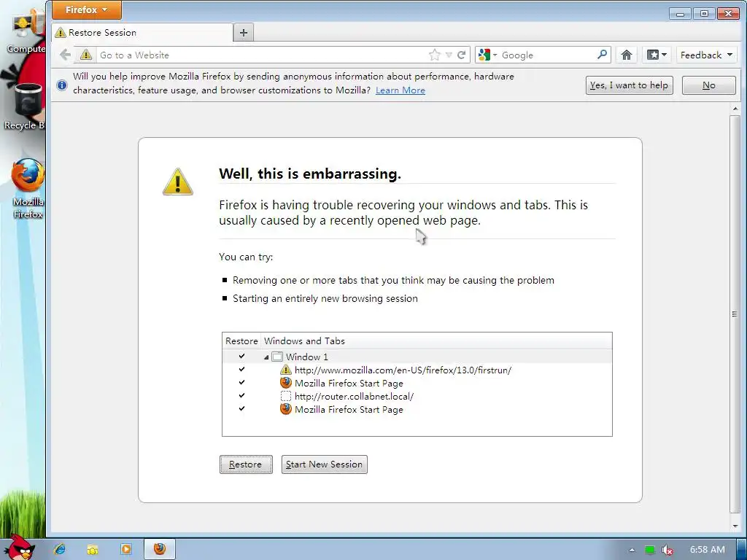Click the Restore button

click(x=246, y=464)
